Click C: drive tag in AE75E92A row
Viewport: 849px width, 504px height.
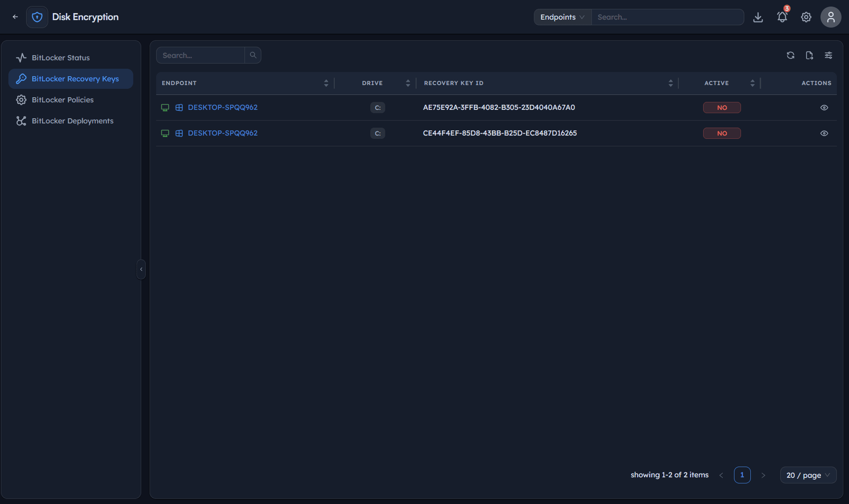[378, 108]
